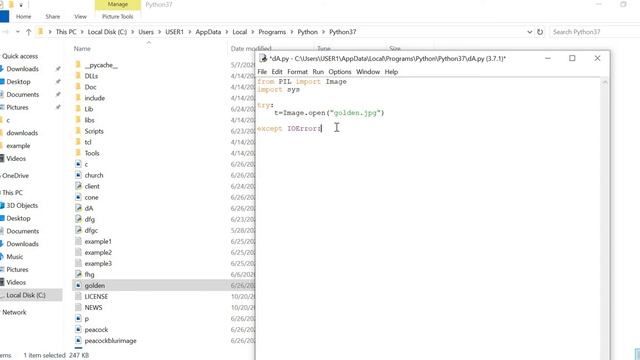
Task: Select the example2 file icon
Action: click(x=78, y=252)
